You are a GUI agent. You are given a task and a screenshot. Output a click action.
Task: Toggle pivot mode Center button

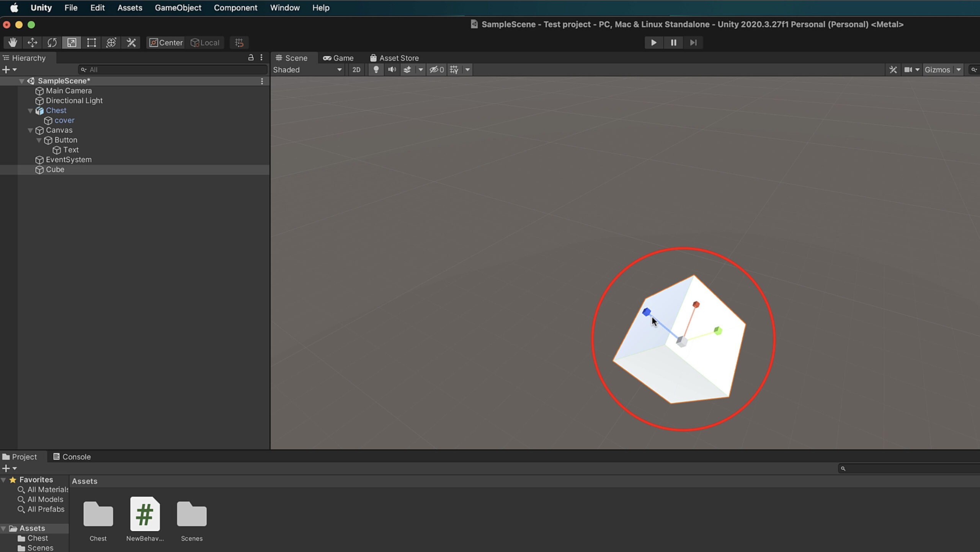166,42
